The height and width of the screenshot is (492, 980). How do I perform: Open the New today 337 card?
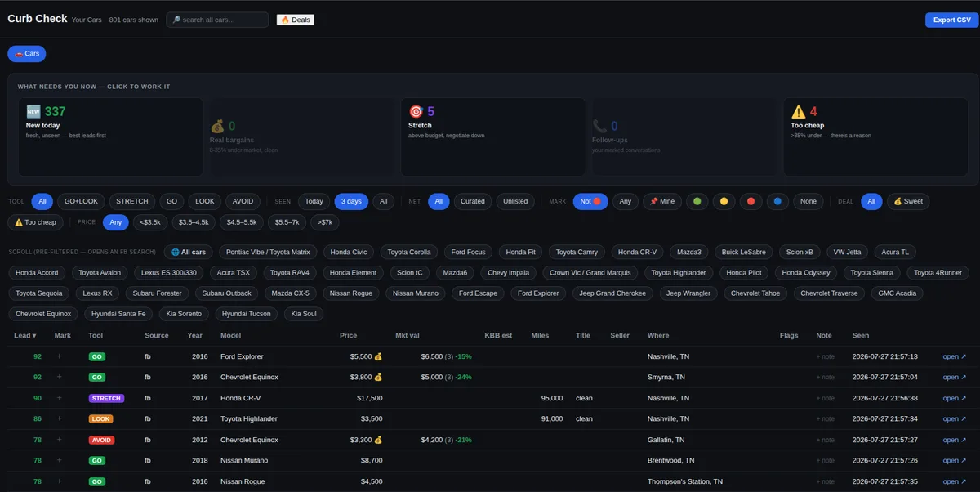pos(110,136)
